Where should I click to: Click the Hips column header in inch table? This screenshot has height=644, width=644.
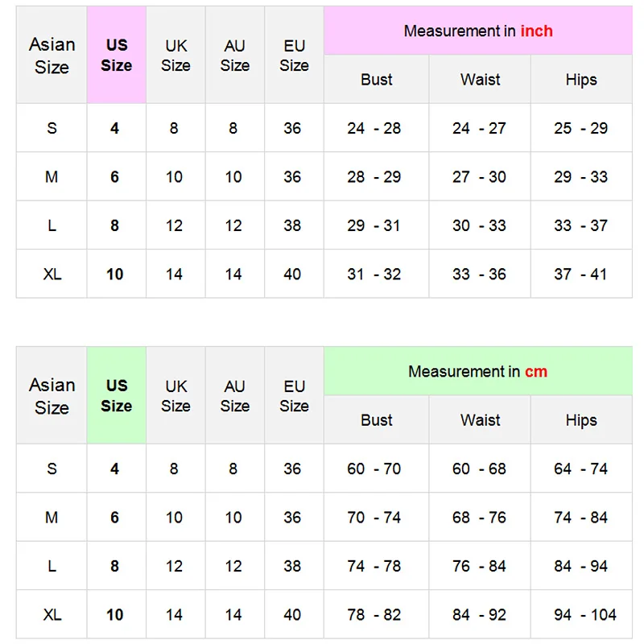[x=580, y=80]
